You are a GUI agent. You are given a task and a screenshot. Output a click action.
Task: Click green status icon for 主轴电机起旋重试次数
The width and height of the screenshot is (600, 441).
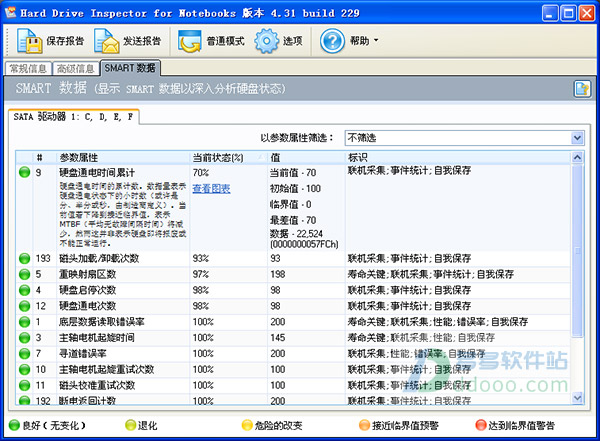(24, 369)
